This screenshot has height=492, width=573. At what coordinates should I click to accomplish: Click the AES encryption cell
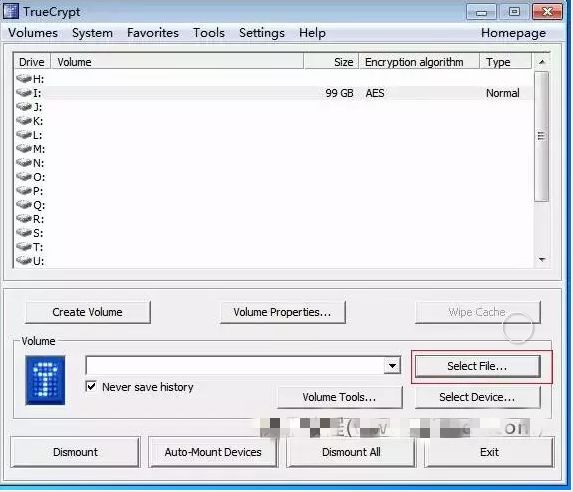pos(375,93)
